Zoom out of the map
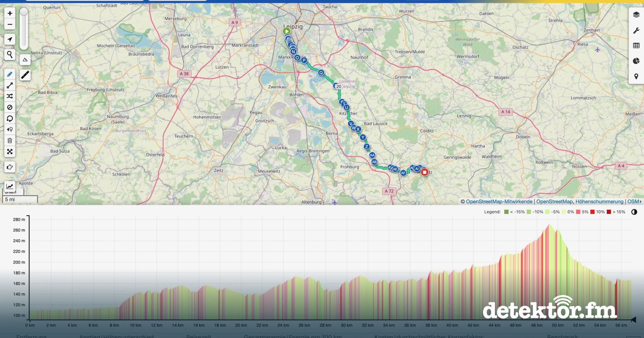Viewport: 644px width, 338px height. point(10,24)
